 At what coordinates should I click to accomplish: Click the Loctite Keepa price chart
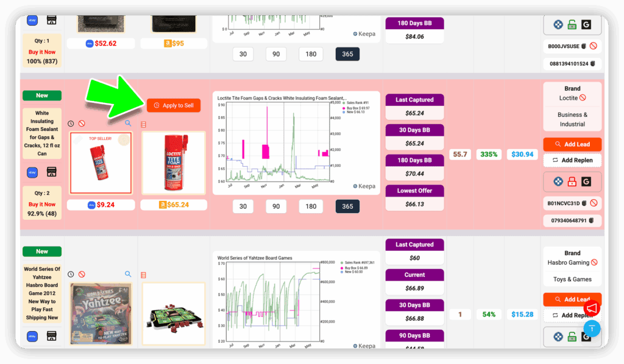click(296, 143)
